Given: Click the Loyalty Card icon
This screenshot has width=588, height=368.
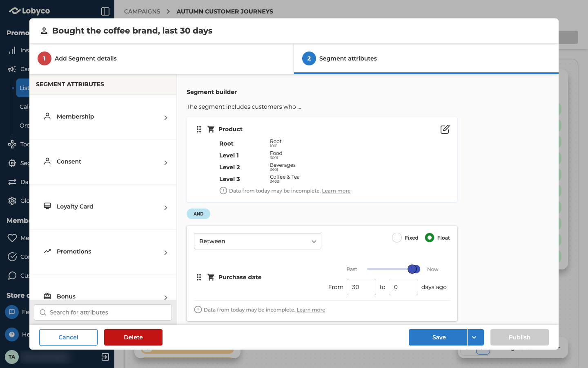Looking at the screenshot, I should pyautogui.click(x=47, y=206).
